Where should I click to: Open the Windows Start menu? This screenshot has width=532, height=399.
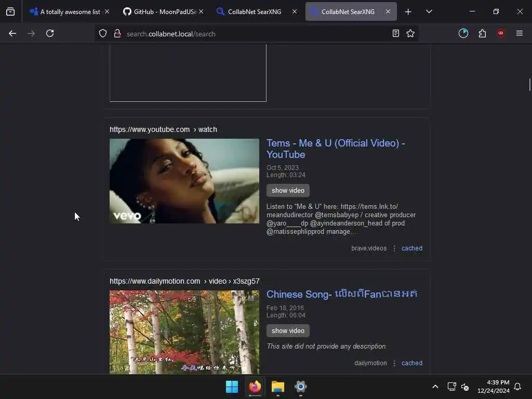(232, 387)
